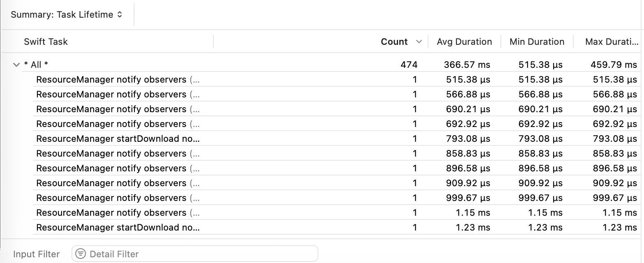
Task: Sort by Min Duration column
Action: pyautogui.click(x=537, y=42)
